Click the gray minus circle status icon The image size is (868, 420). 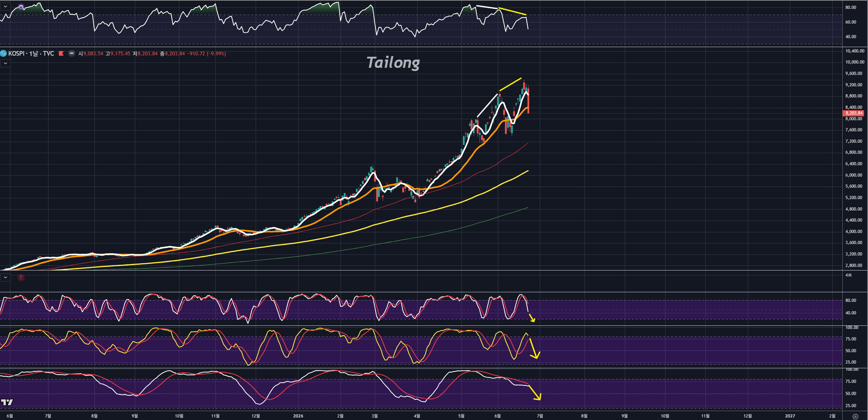pyautogui.click(x=72, y=54)
